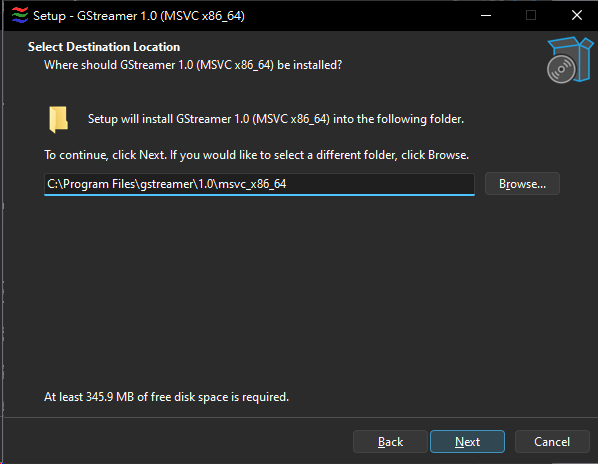Click the 'Setup will install GStreamer' message
The width and height of the screenshot is (598, 464).
pyautogui.click(x=276, y=119)
